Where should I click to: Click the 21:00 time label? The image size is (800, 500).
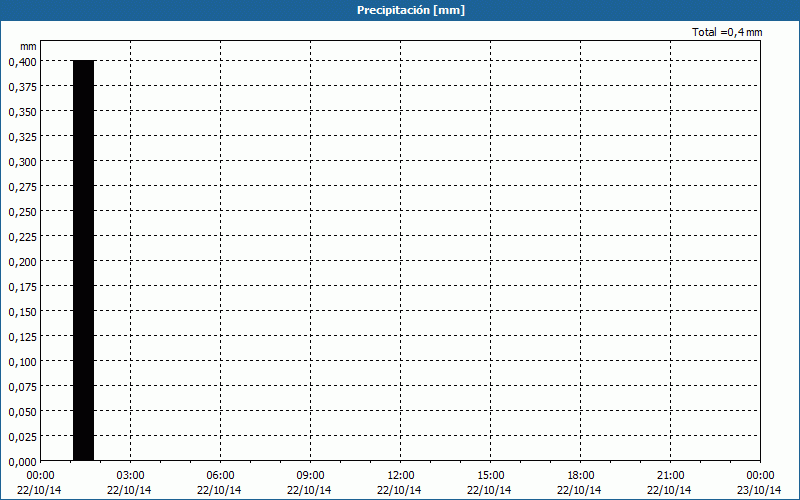(x=670, y=476)
